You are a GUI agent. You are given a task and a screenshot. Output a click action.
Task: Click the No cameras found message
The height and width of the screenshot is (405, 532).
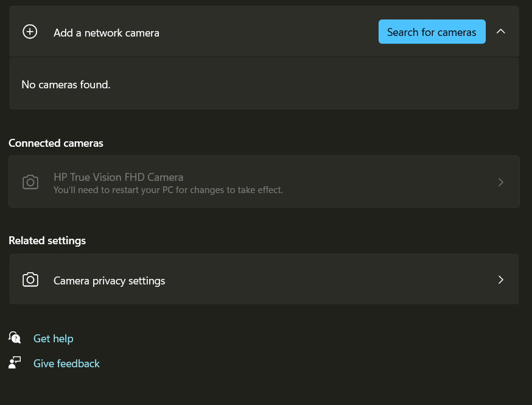coord(66,84)
